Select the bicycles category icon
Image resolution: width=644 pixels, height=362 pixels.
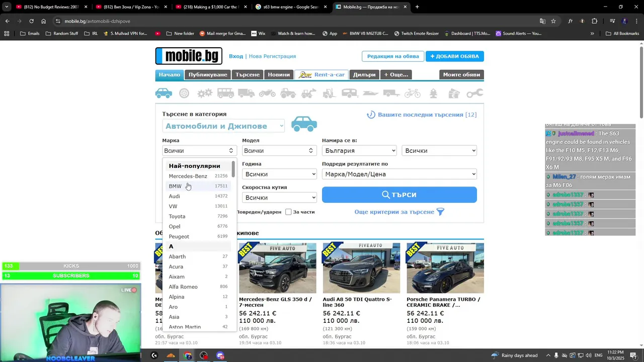[412, 93]
